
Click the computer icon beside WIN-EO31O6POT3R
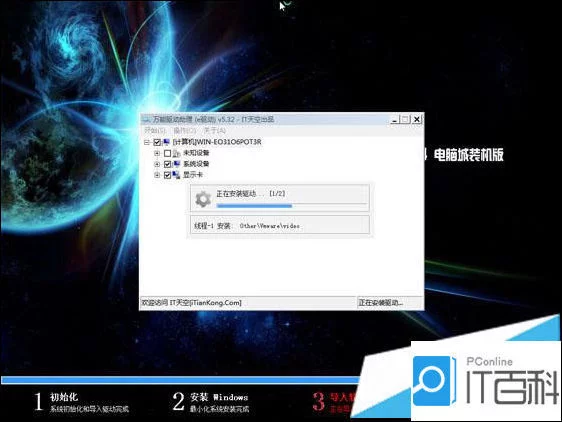[x=166, y=142]
